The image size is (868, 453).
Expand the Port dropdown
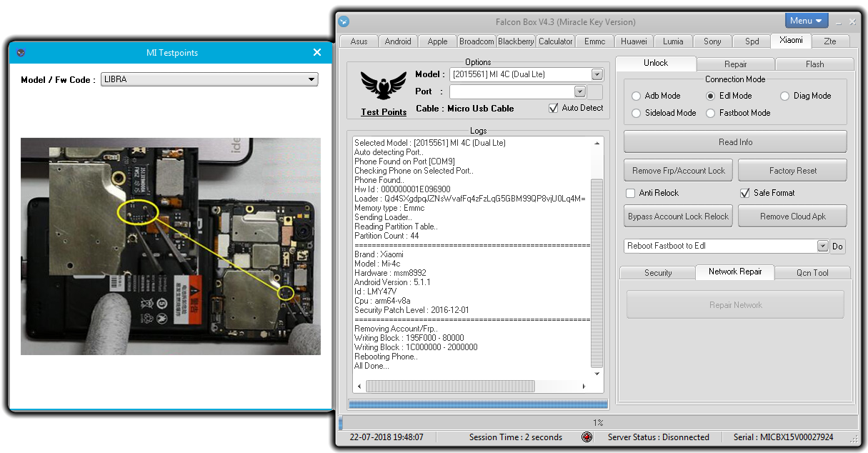click(x=580, y=91)
